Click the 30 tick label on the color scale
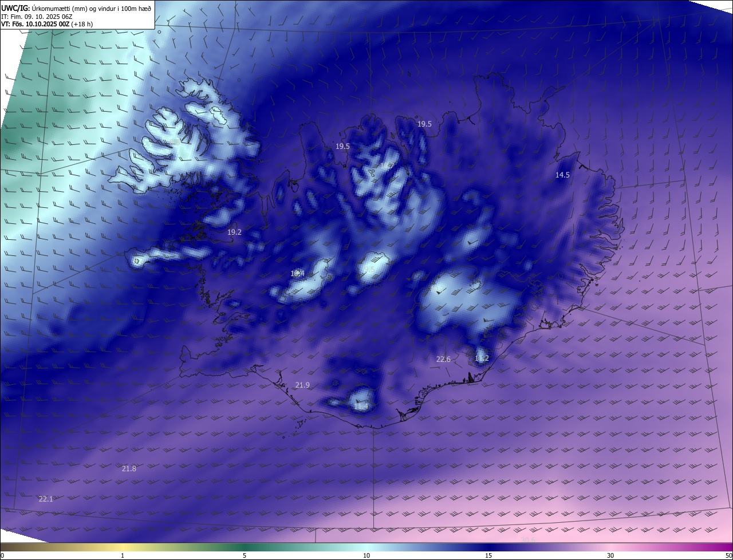The image size is (733, 560). coord(610,556)
